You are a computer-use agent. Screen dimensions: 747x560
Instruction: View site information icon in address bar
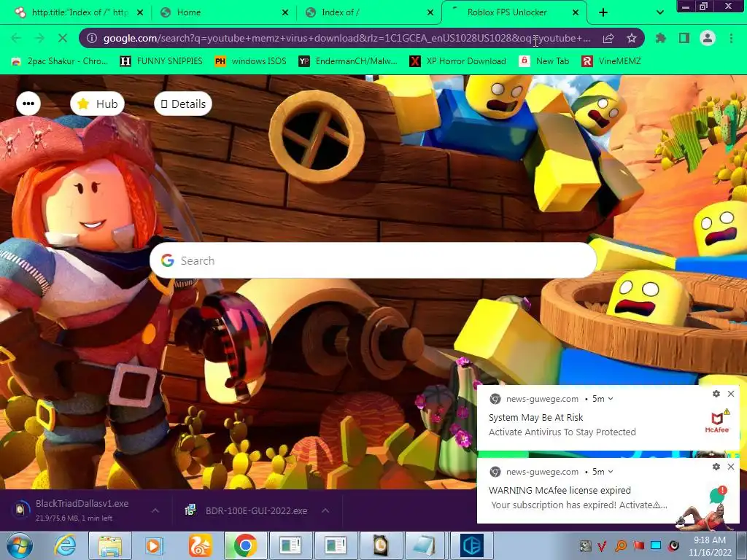coord(92,38)
